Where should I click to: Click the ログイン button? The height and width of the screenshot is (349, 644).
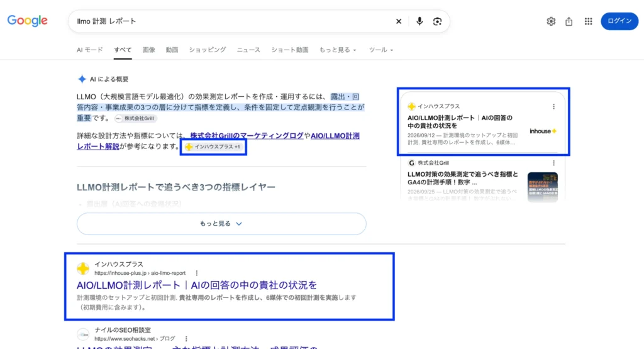[619, 21]
